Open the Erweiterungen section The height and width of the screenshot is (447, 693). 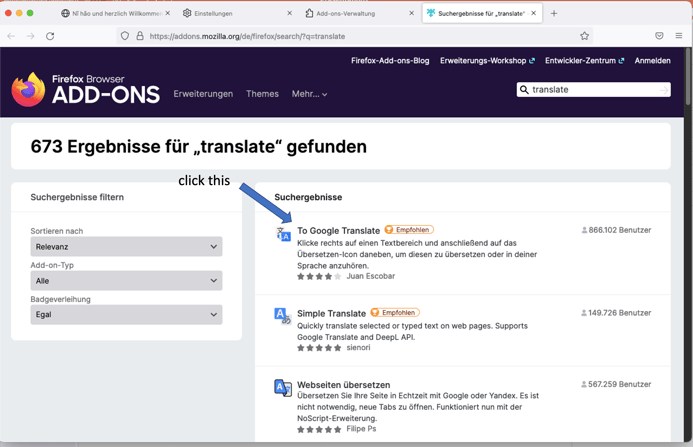(203, 94)
